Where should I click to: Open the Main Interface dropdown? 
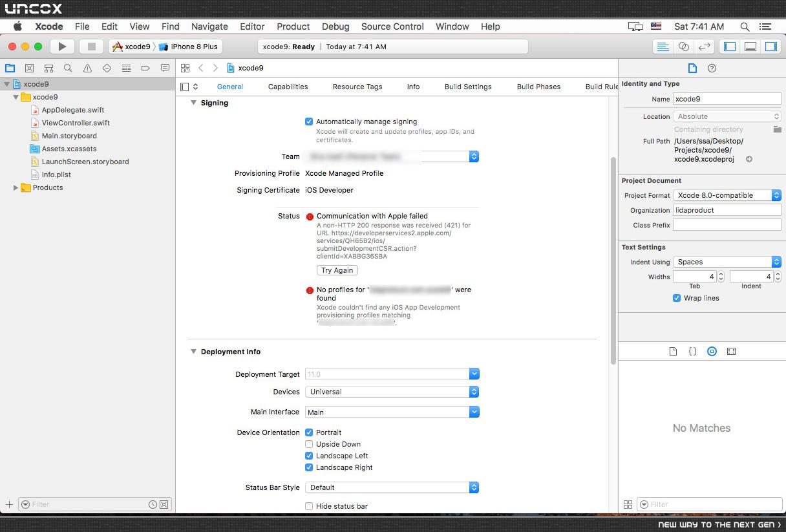(392, 412)
